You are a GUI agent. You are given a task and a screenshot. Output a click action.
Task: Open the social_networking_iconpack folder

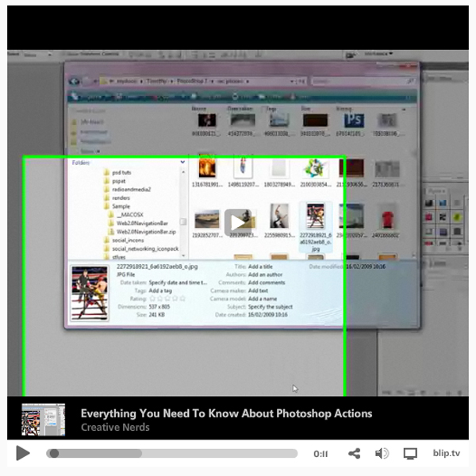pyautogui.click(x=144, y=249)
